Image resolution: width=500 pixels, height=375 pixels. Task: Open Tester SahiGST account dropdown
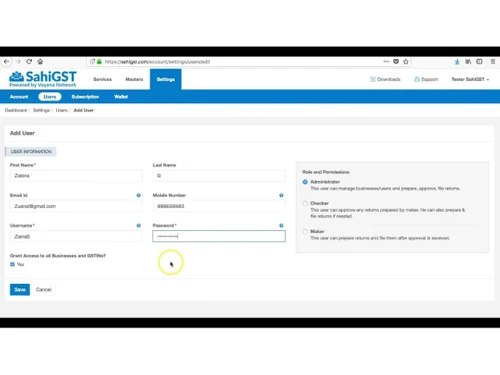point(470,79)
